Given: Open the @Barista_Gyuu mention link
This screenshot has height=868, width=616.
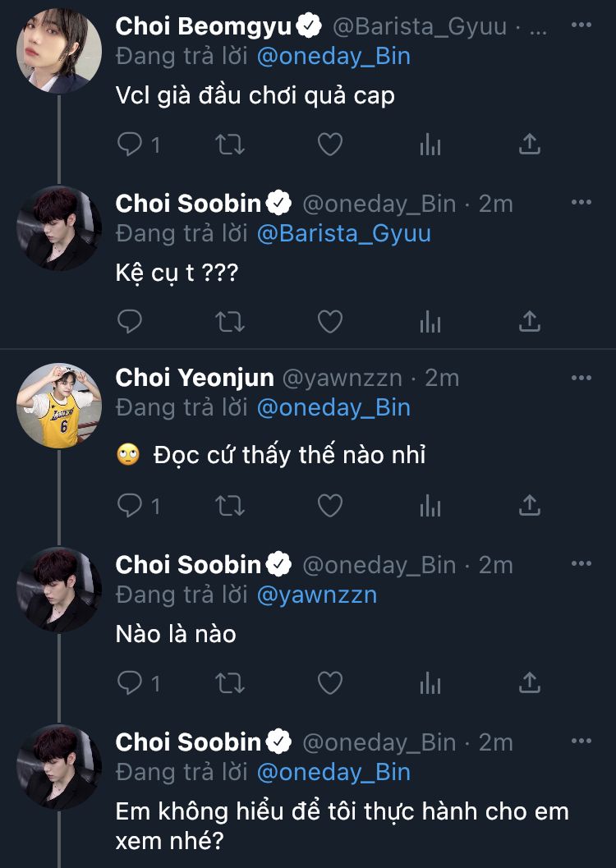Looking at the screenshot, I should pos(343,233).
